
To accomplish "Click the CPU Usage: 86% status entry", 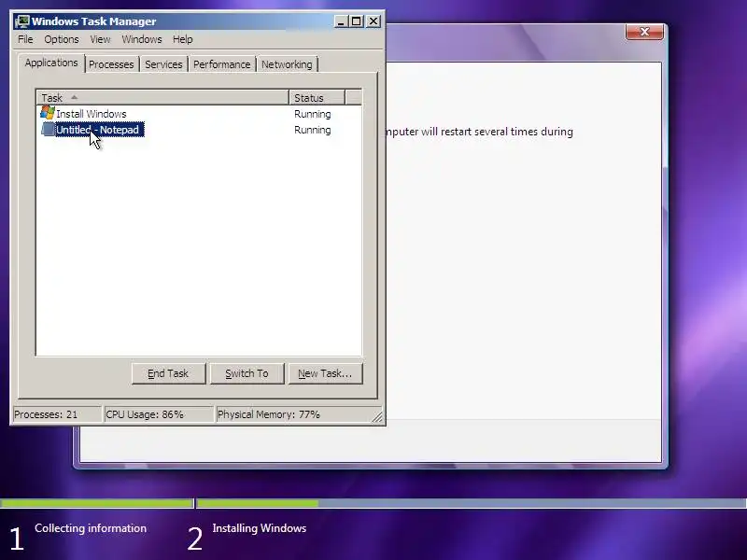I will tap(158, 414).
